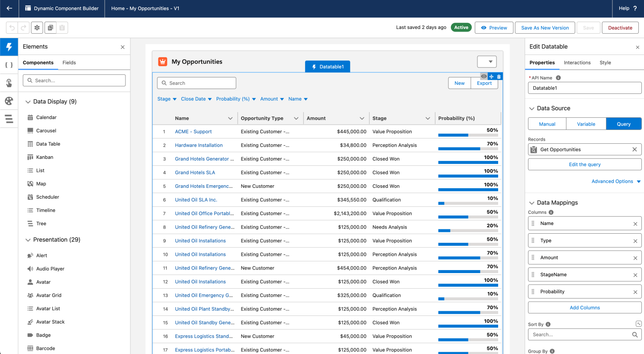Toggle the eye visibility icon on Datatable1
This screenshot has width=644, height=354.
tap(484, 77)
